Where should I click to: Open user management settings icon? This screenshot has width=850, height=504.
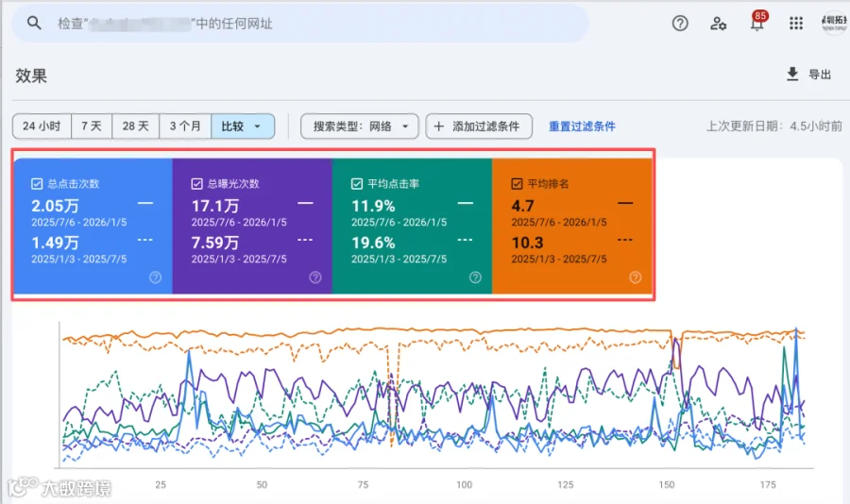(719, 24)
